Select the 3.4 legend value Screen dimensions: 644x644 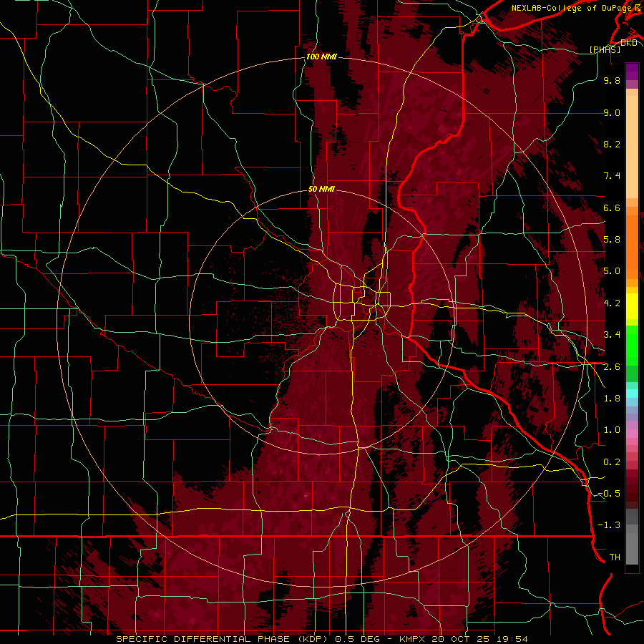point(612,335)
